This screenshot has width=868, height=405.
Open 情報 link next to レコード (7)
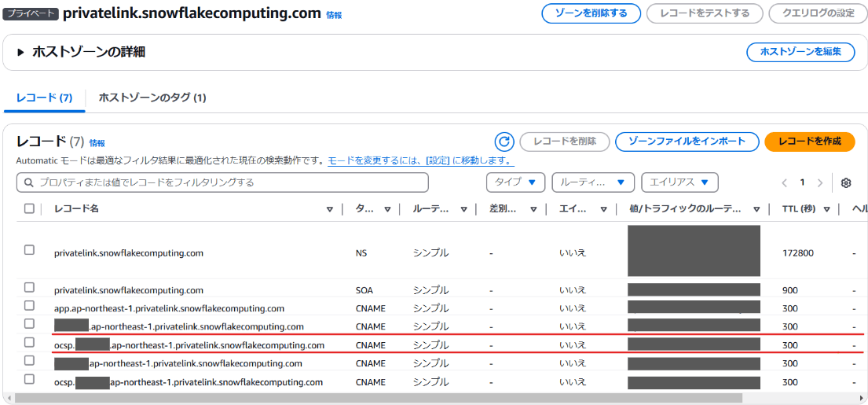tap(97, 143)
